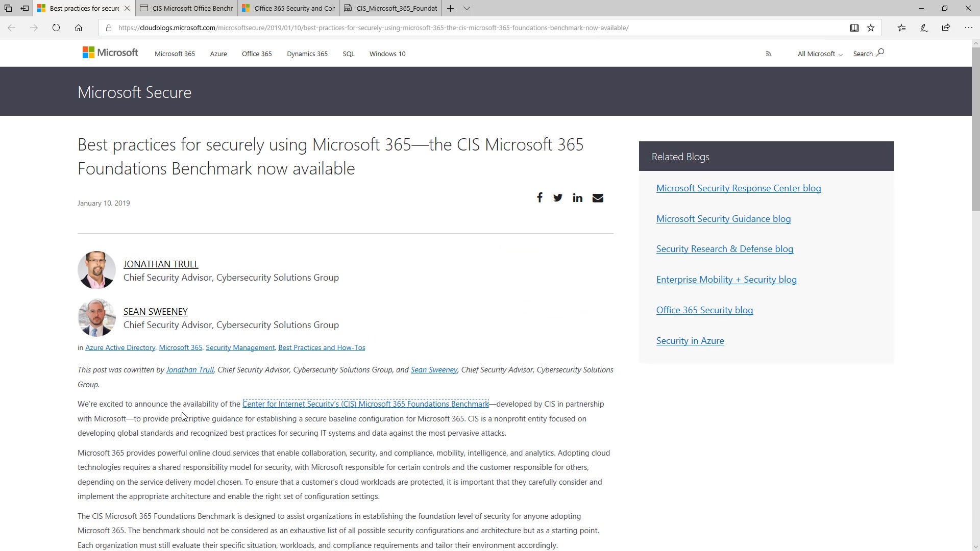Minimize the browser window
Viewport: 980px width, 551px height.
(921, 8)
